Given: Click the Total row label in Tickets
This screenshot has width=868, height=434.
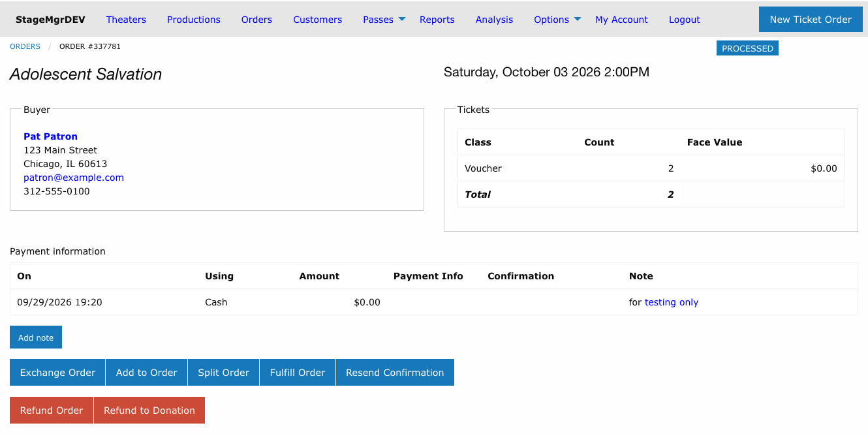Looking at the screenshot, I should pyautogui.click(x=478, y=194).
